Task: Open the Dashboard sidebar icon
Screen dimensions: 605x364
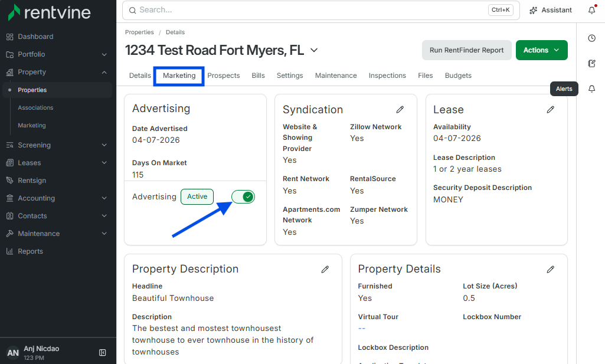Action: 9,37
